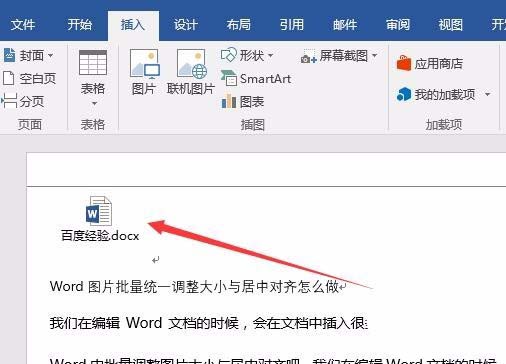Go to the References (引用) tab

pos(292,25)
